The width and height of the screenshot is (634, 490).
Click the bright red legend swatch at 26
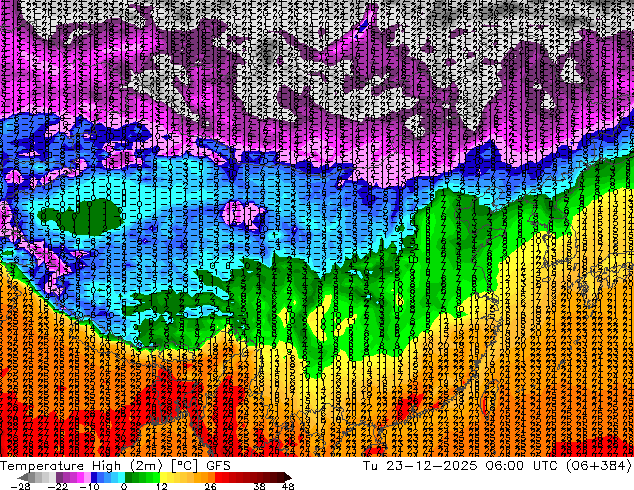coord(218,477)
